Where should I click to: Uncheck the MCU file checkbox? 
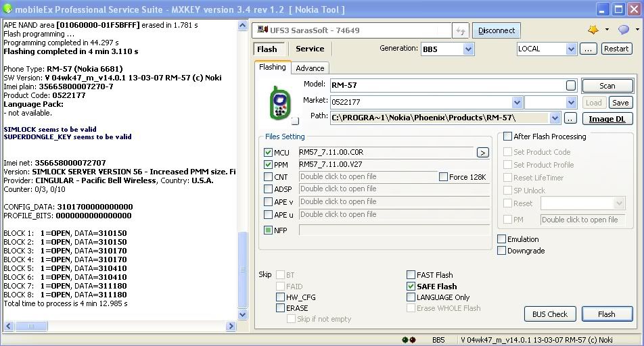[269, 153]
